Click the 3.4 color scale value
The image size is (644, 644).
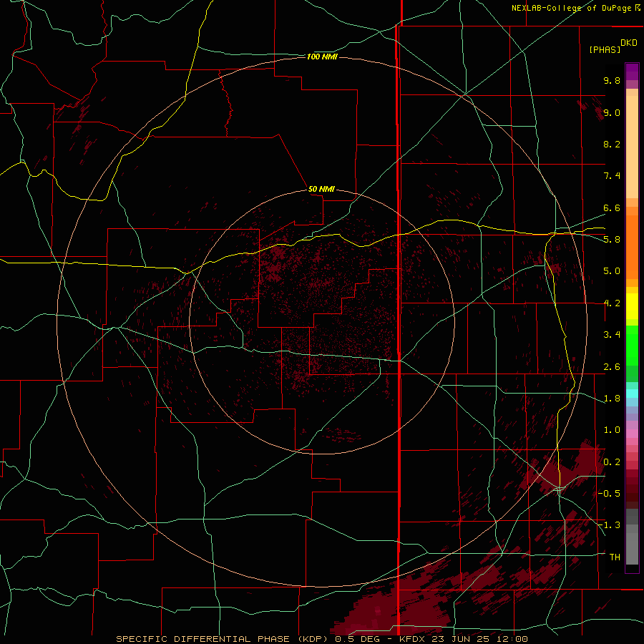612,335
